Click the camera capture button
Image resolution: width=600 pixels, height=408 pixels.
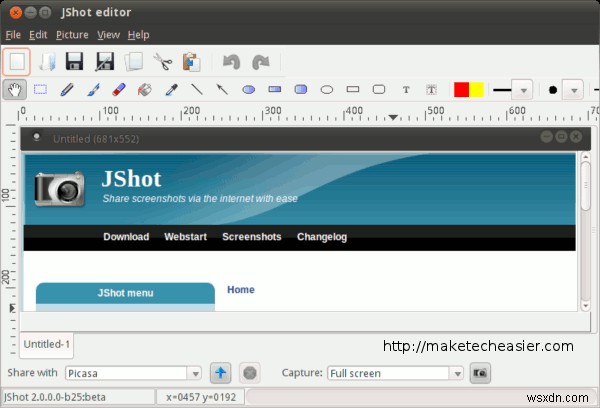click(x=480, y=373)
